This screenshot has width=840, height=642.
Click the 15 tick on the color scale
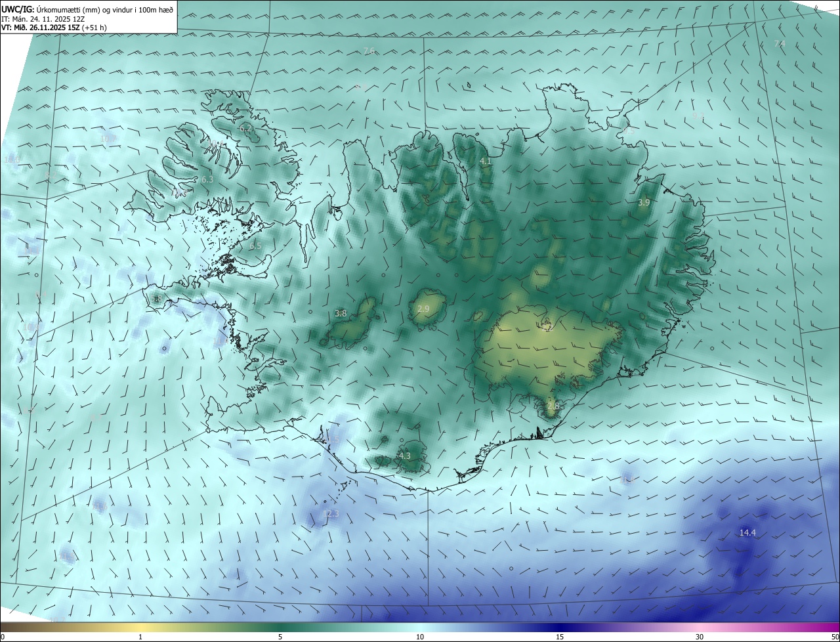tap(560, 637)
